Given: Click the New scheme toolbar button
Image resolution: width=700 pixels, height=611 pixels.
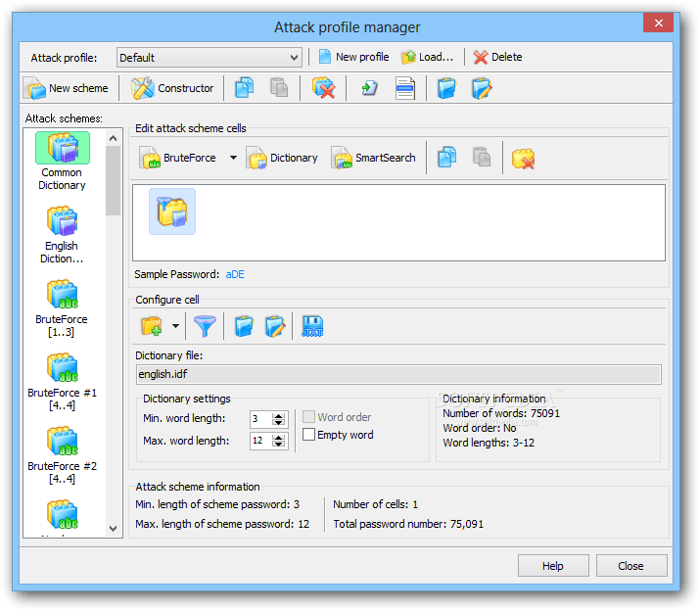Looking at the screenshot, I should [67, 88].
